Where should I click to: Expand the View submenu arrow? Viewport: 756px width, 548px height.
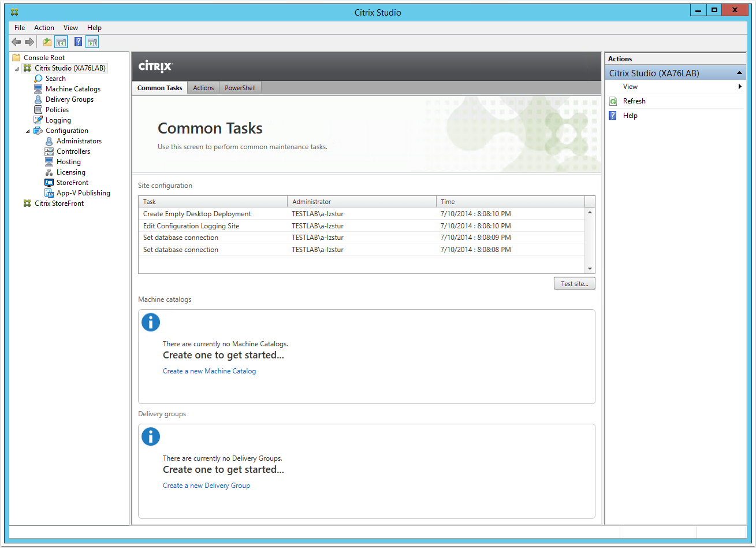click(740, 87)
